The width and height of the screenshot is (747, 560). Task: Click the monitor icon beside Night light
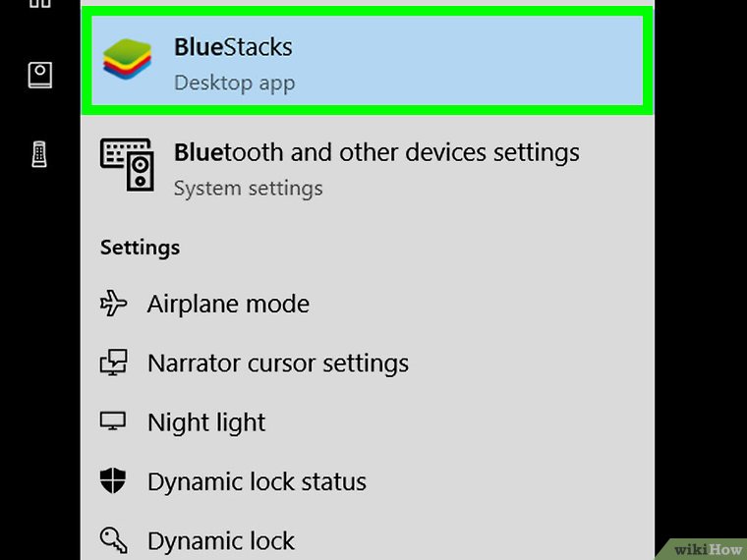[x=114, y=422]
